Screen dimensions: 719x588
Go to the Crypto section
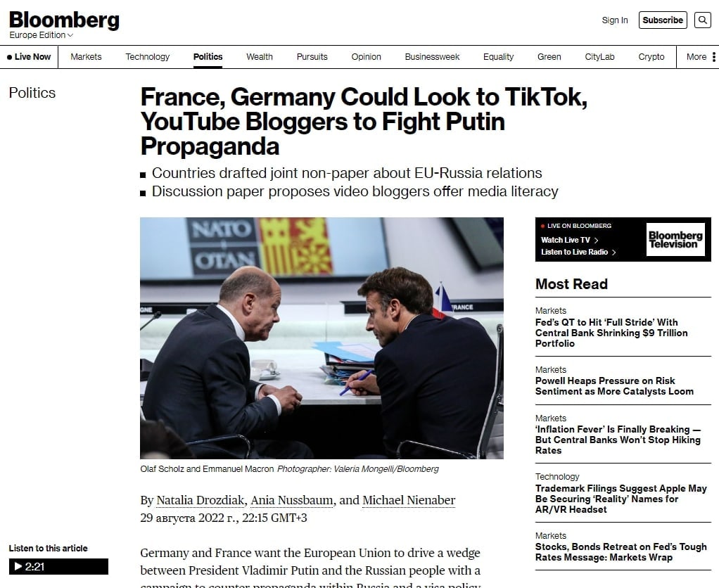pos(651,57)
